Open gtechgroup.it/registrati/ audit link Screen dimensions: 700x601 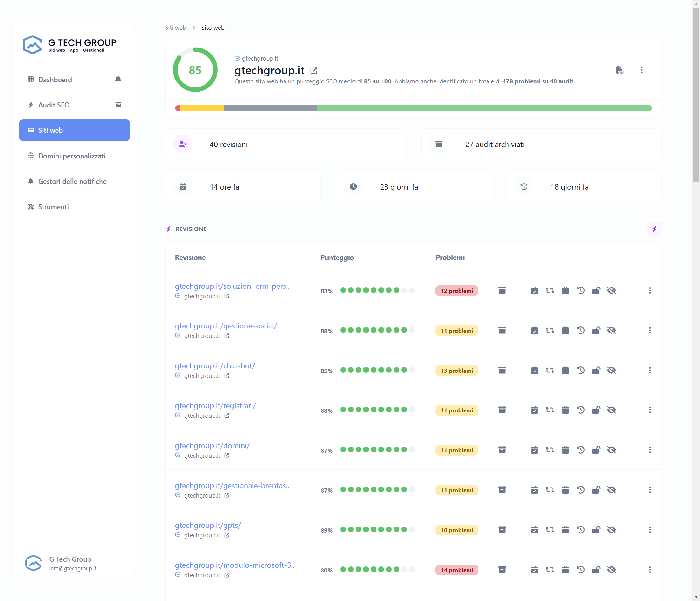point(215,405)
